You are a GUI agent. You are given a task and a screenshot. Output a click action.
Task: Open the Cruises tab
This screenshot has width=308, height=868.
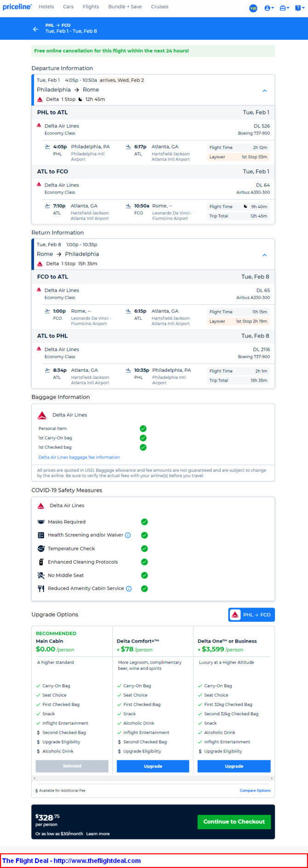click(160, 7)
